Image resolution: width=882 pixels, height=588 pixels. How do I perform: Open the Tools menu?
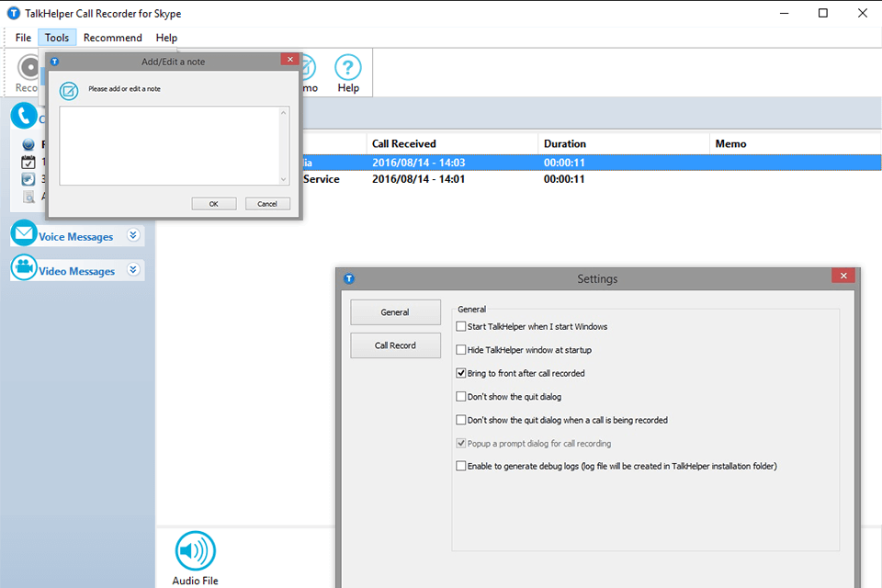(x=57, y=38)
